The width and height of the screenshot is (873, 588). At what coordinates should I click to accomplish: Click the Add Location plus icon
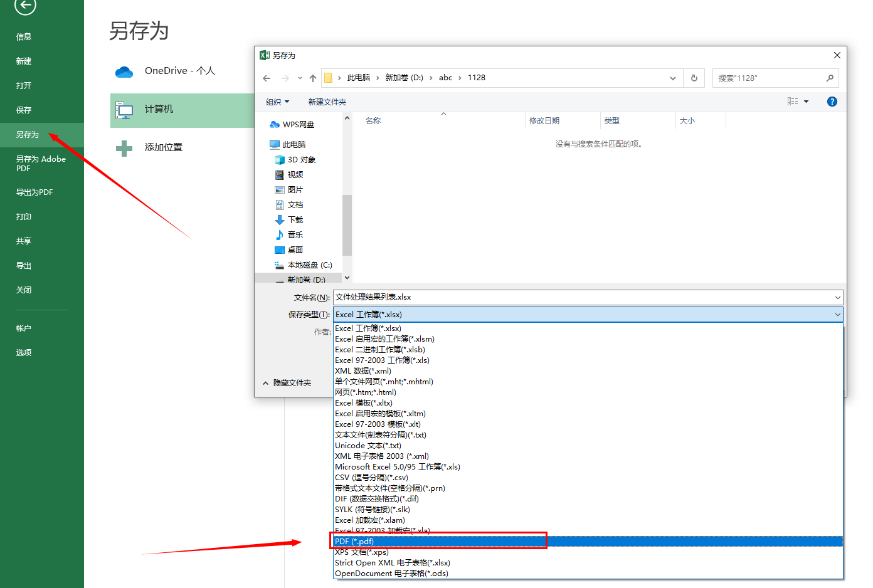[124, 148]
